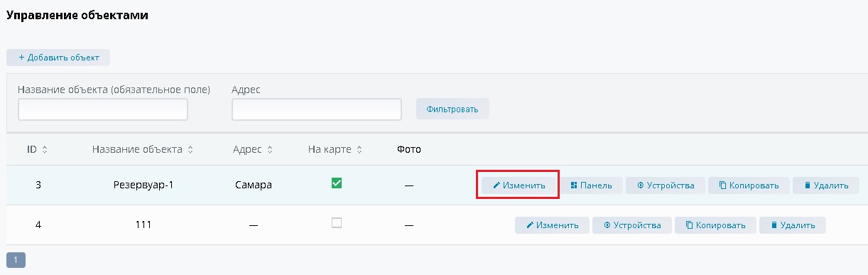Click Удалить for object Резервуар-1

826,185
